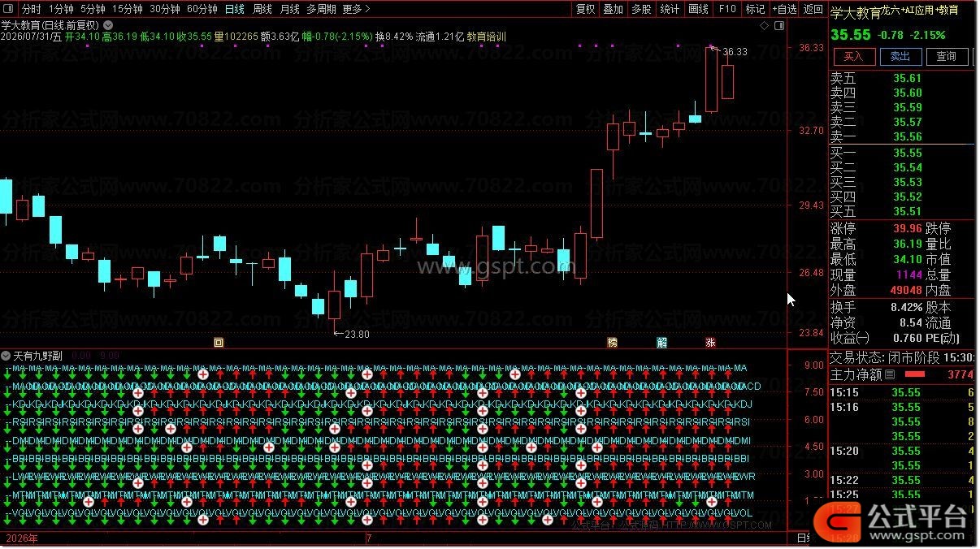This screenshot has width=980, height=549.
Task: Expand the 天有九野副 indicator dropdown arrow
Action: (x=7, y=356)
